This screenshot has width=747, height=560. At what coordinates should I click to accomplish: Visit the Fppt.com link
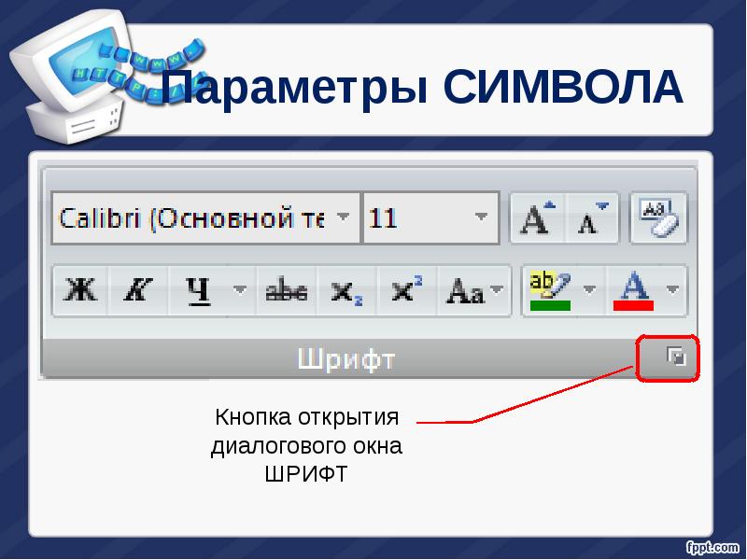pyautogui.click(x=713, y=548)
